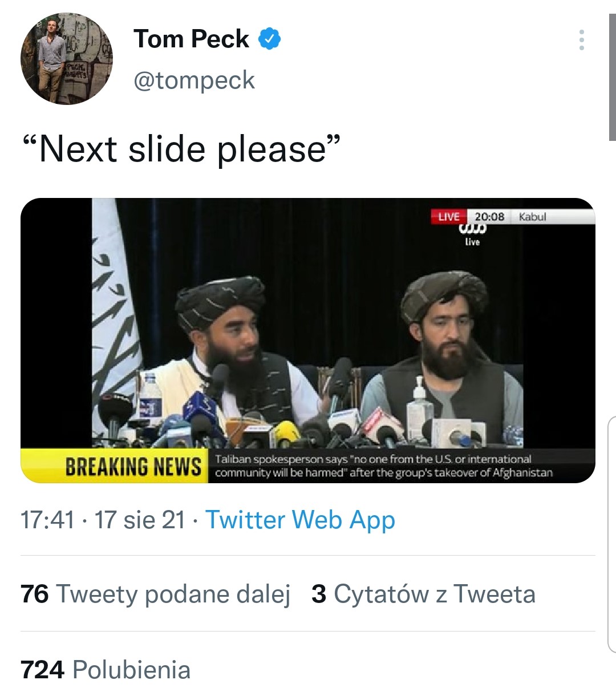Click the Kabul location label
Image resolution: width=616 pixels, height=688 pixels.
coord(532,217)
